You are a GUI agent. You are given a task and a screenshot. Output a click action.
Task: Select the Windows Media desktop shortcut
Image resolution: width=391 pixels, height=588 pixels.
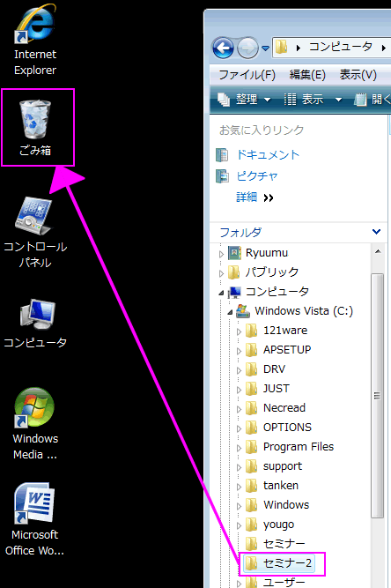[35, 424]
